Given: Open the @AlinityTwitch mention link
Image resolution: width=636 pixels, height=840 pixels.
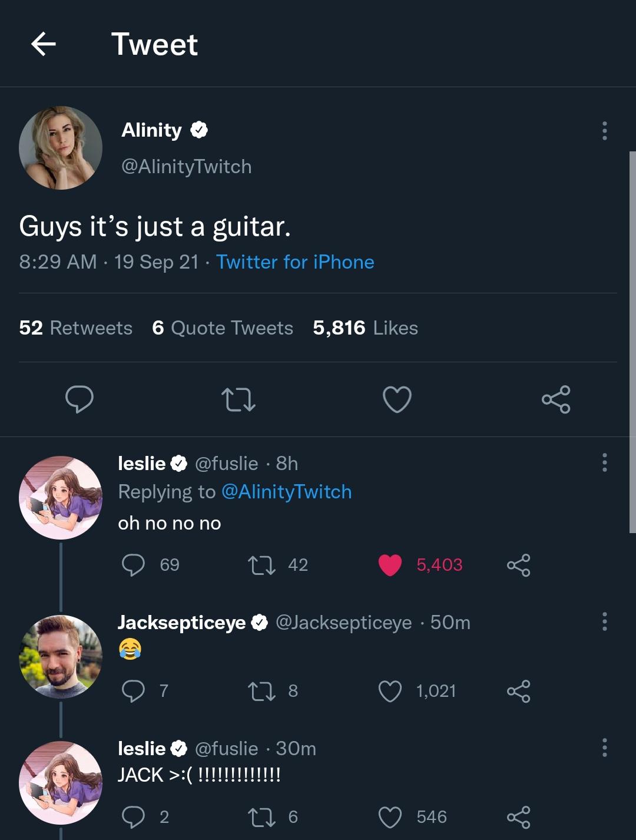Looking at the screenshot, I should [286, 491].
